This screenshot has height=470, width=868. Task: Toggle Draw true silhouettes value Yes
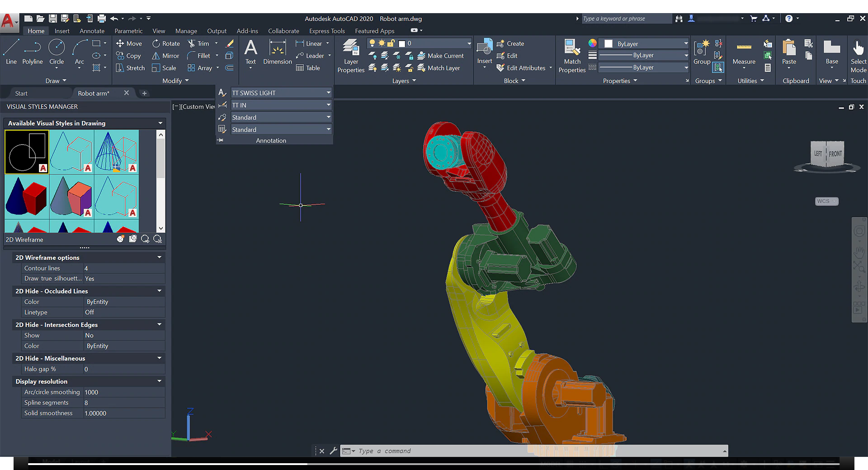(x=124, y=278)
